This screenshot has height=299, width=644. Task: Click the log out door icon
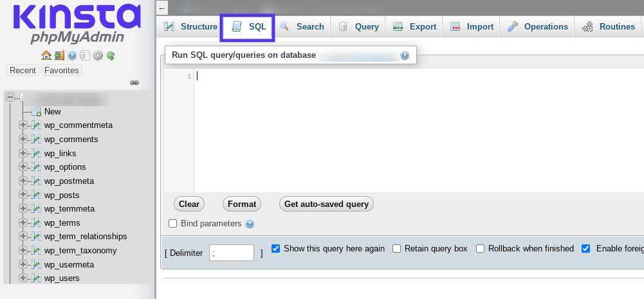point(59,56)
